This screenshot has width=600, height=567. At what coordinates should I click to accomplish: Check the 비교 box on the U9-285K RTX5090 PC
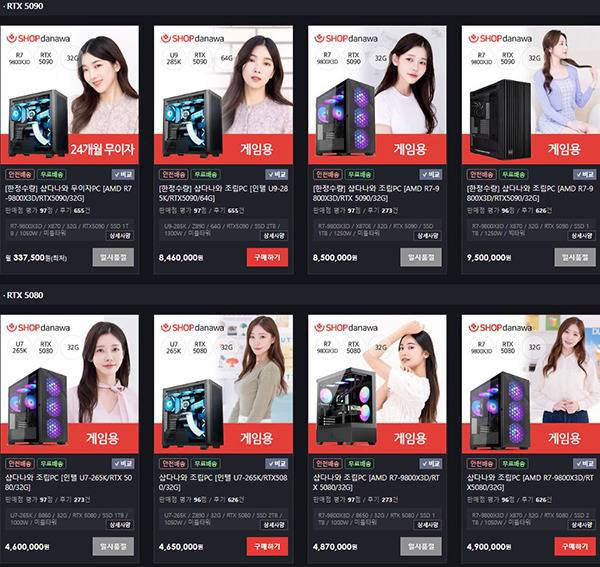pyautogui.click(x=276, y=174)
